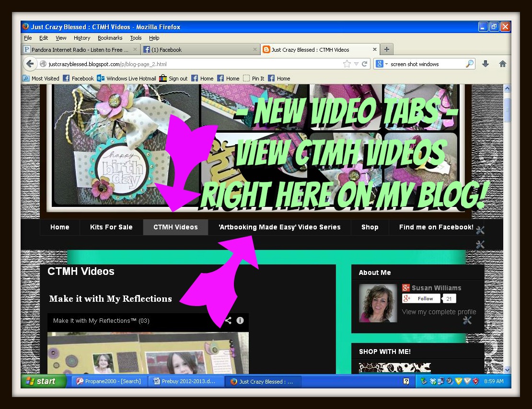The image size is (532, 409).
Task: Close the Just Crazy Blessed tab
Action: (375, 49)
